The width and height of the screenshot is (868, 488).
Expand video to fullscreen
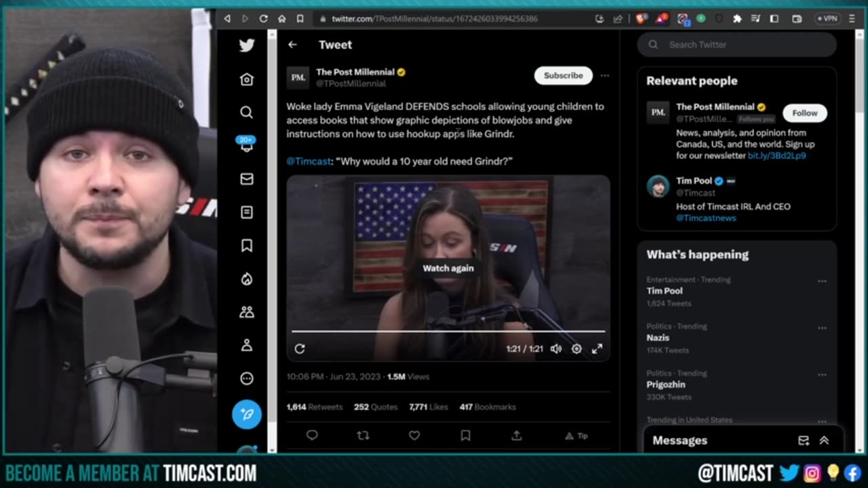(597, 348)
